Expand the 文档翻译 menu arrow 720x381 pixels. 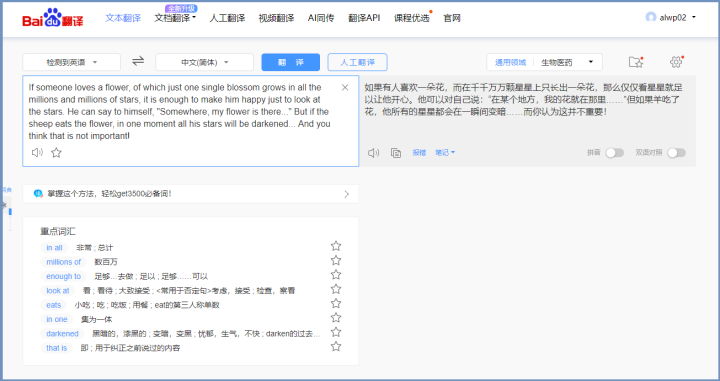point(194,18)
